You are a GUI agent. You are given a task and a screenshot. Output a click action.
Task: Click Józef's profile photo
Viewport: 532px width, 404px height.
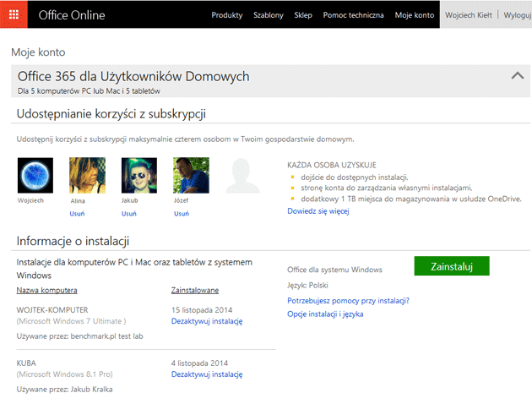[191, 175]
